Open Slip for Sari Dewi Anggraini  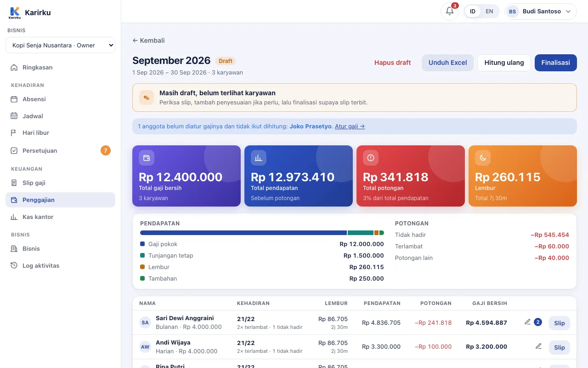[559, 323]
